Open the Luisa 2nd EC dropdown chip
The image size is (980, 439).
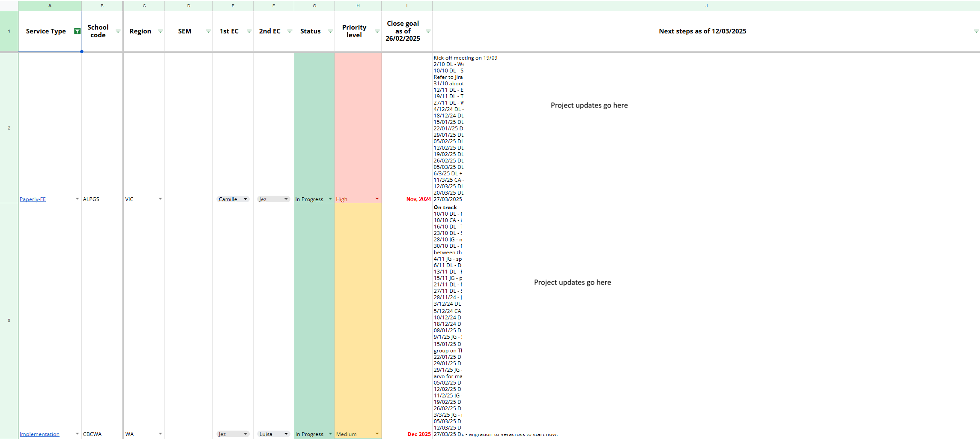(x=274, y=434)
